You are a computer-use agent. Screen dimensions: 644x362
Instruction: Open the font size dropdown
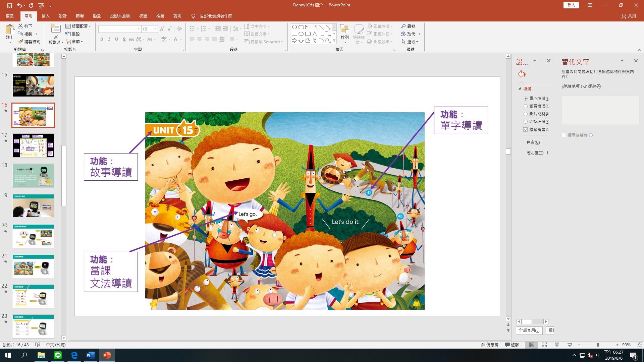155,29
